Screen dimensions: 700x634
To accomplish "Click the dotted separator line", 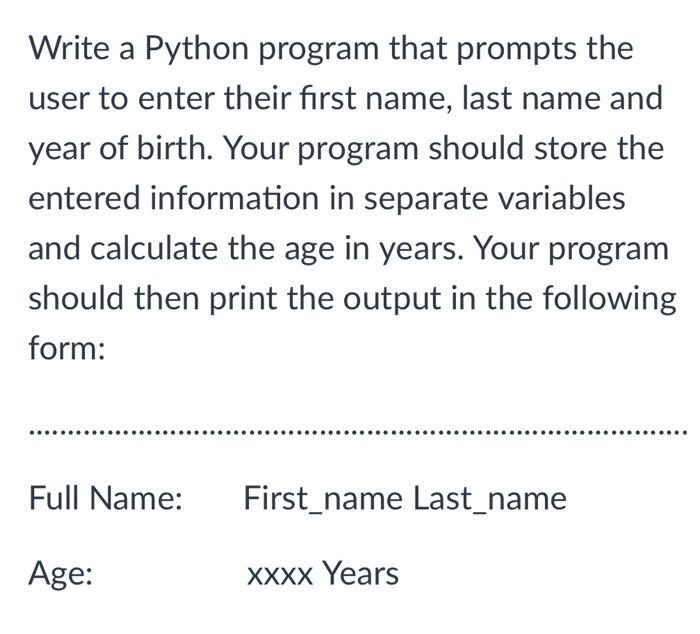I will pos(358,432).
